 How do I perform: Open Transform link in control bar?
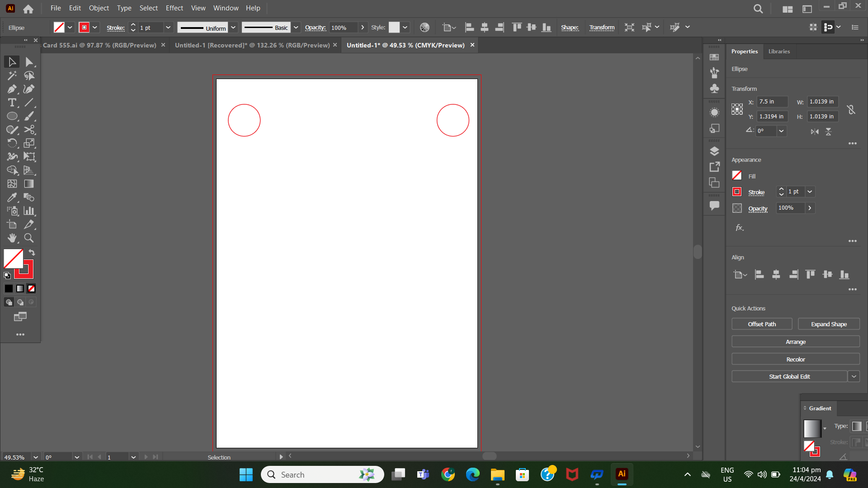pos(602,28)
